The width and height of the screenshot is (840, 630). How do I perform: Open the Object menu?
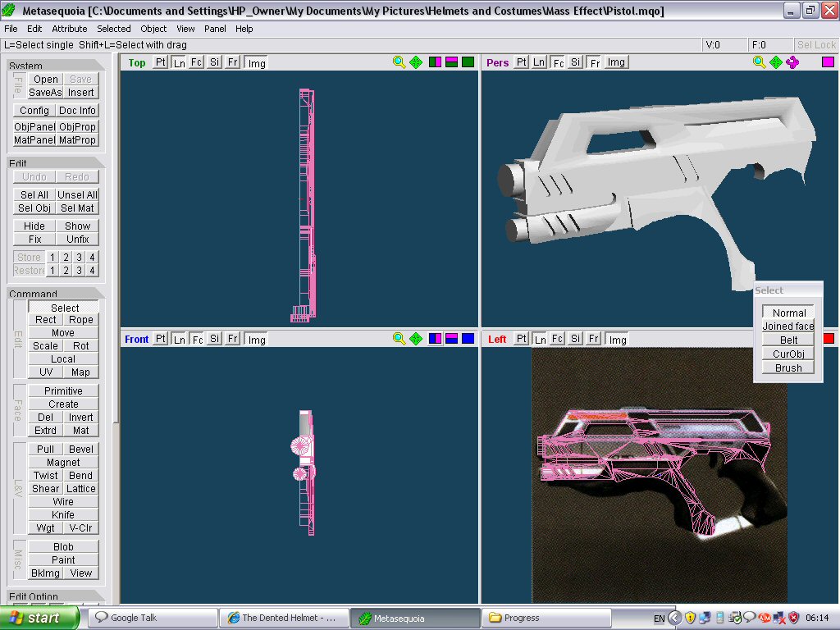coord(153,29)
